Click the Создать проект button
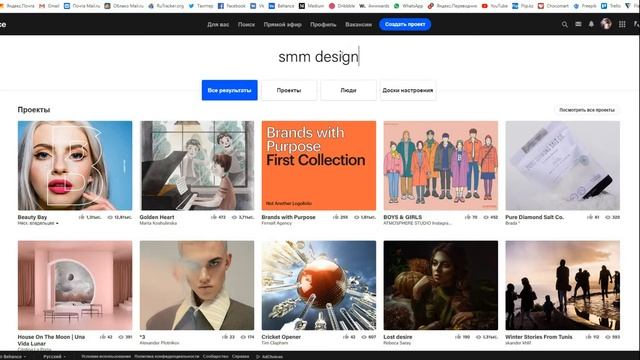The width and height of the screenshot is (640, 360). 405,24
